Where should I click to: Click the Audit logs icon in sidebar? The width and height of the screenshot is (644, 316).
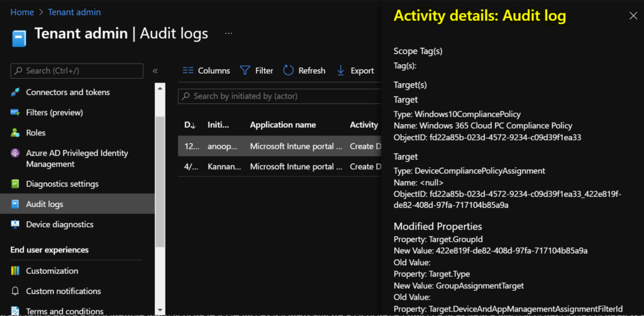click(15, 204)
